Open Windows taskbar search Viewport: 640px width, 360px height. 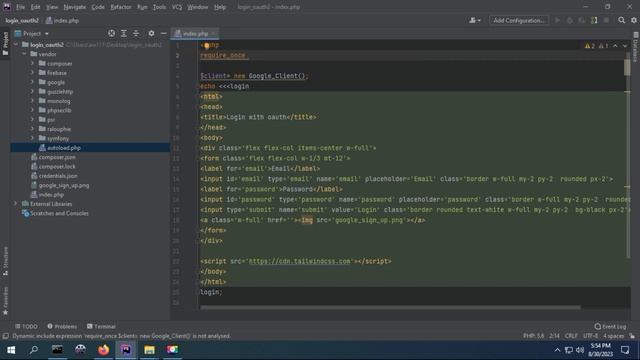[x=34, y=350]
